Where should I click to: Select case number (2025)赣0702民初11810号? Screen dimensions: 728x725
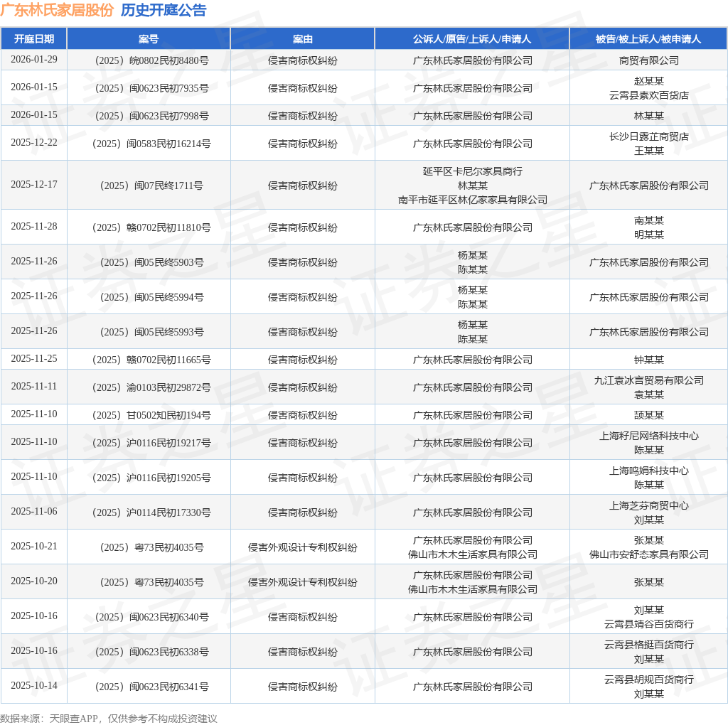click(x=151, y=227)
